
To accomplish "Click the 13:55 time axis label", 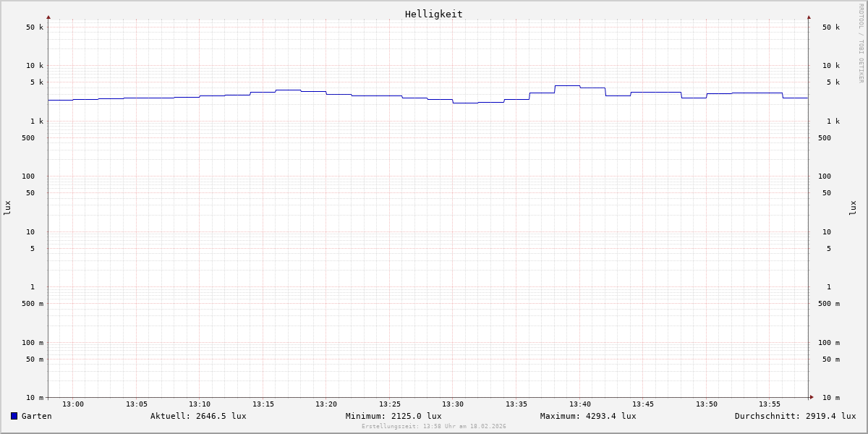I will click(x=770, y=404).
